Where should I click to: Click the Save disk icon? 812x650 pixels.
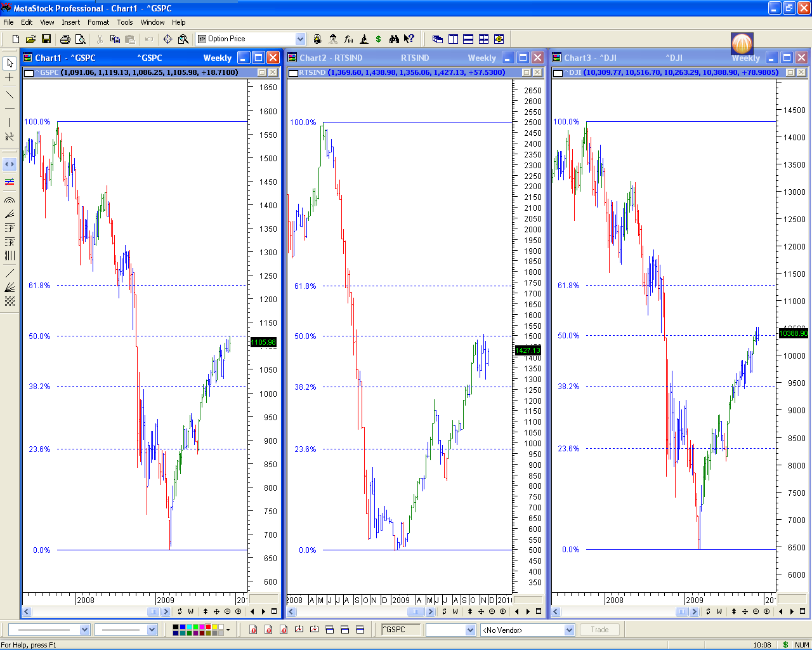[x=46, y=39]
